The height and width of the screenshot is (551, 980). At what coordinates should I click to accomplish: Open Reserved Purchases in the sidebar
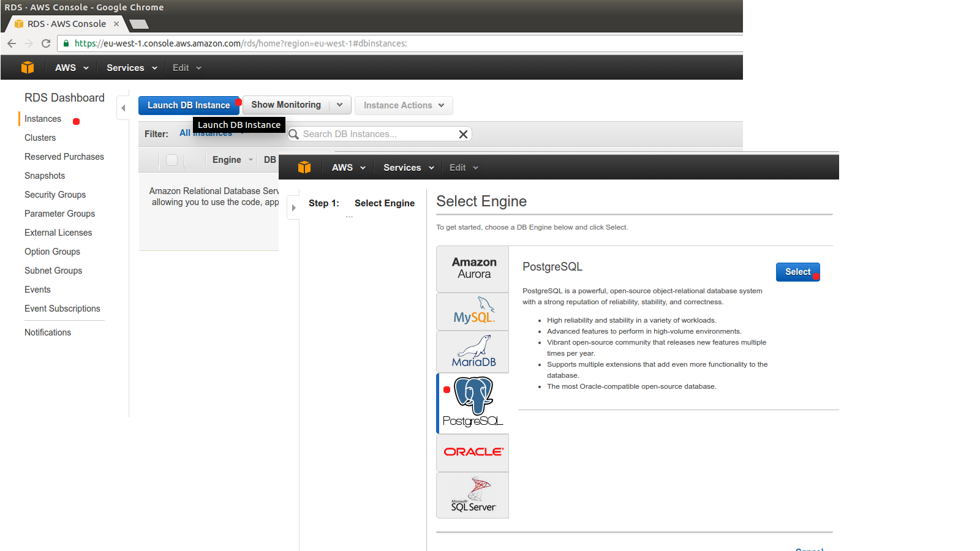[x=64, y=157]
